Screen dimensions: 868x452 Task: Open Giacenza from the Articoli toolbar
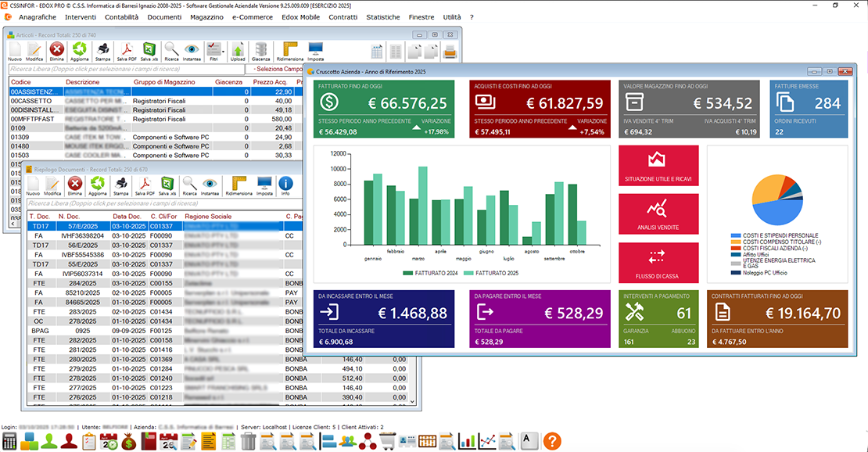[x=260, y=52]
